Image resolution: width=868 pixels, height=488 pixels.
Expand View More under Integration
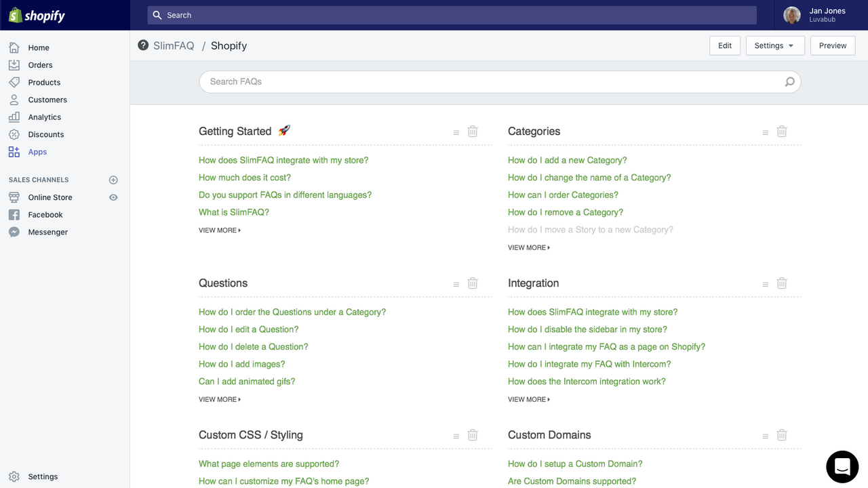[x=529, y=400]
